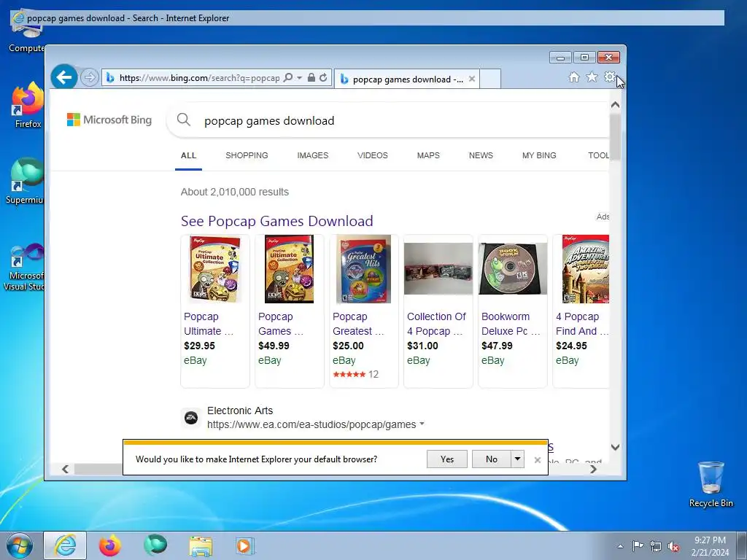Open the Electronic Arts result title
The image size is (747, 560).
tap(240, 411)
